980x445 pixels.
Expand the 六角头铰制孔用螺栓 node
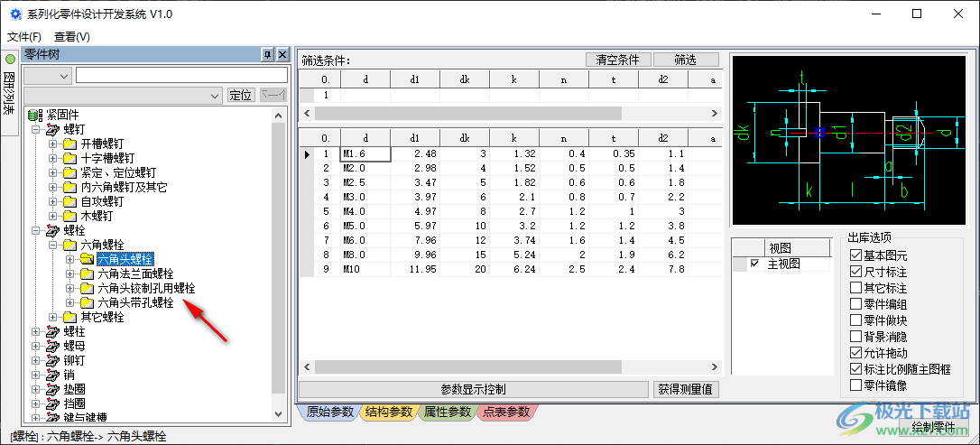(x=70, y=288)
